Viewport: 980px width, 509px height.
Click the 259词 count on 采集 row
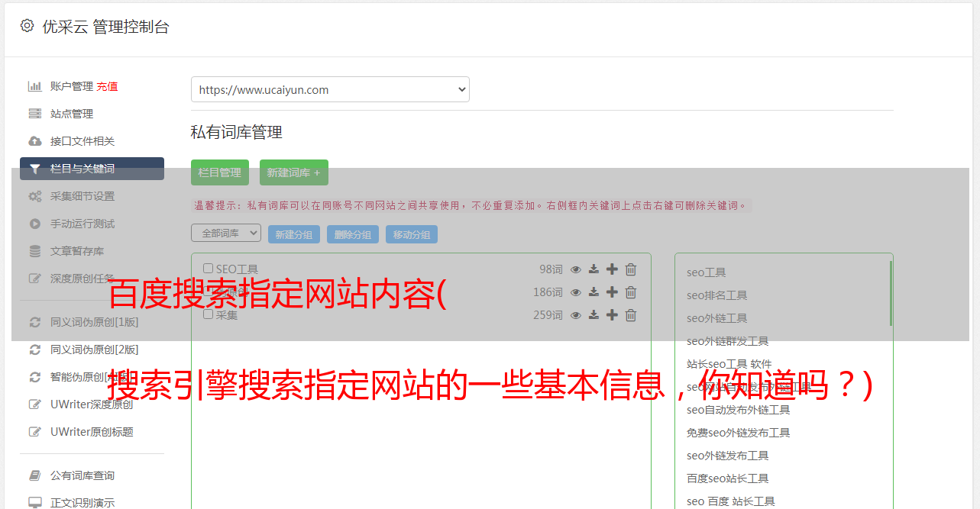point(548,315)
